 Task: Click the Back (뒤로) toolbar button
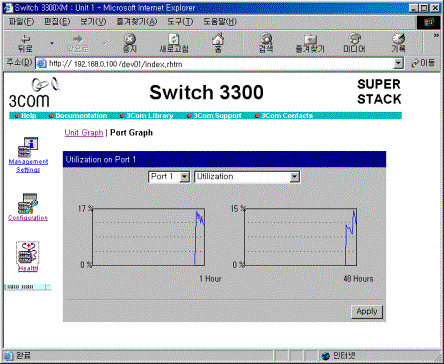(25, 43)
